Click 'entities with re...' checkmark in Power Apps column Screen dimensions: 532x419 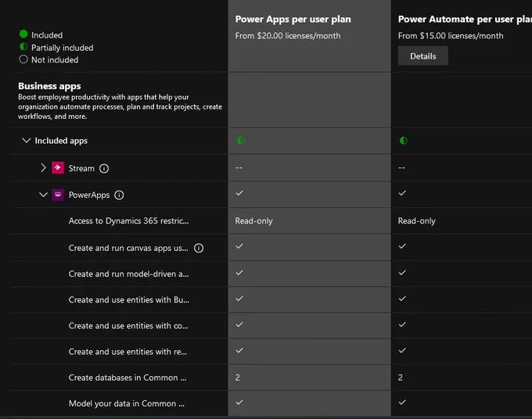[x=239, y=350]
